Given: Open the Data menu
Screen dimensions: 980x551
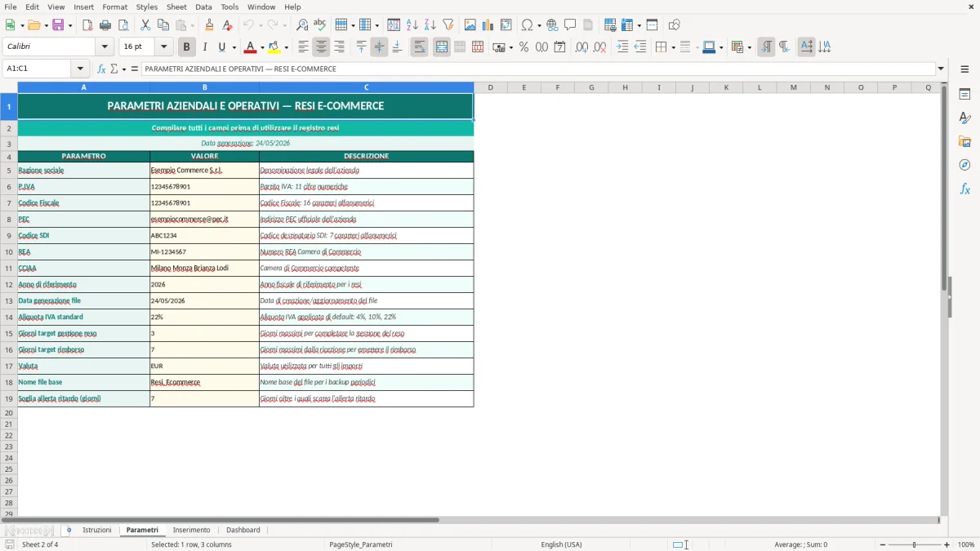Looking at the screenshot, I should pos(203,7).
